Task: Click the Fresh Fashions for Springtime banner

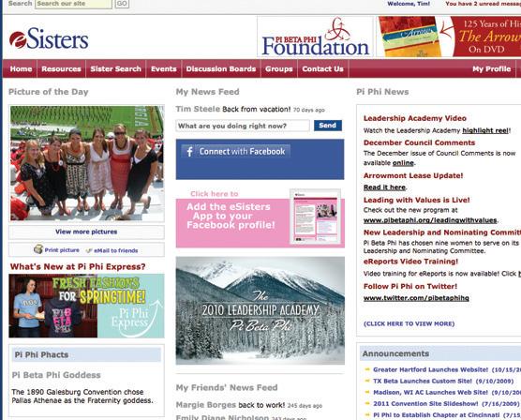Action: click(86, 306)
